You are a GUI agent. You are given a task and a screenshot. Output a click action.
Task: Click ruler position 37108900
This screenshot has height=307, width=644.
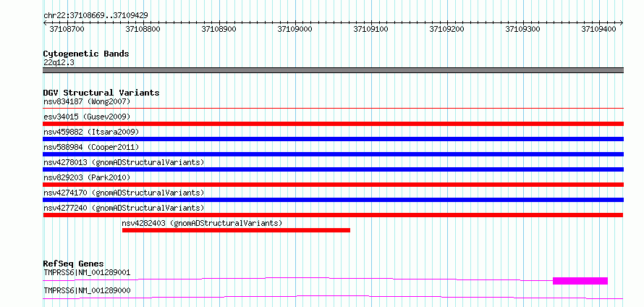point(219,29)
